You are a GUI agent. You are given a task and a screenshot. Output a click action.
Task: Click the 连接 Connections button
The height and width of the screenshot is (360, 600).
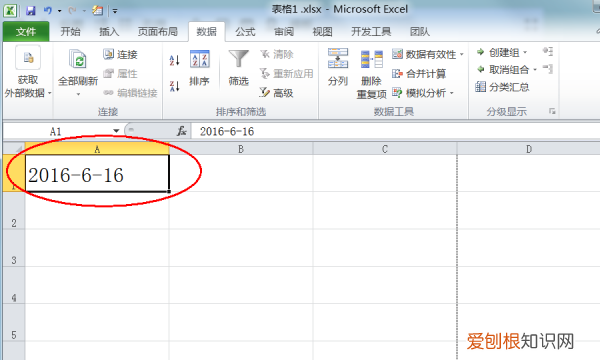point(121,54)
